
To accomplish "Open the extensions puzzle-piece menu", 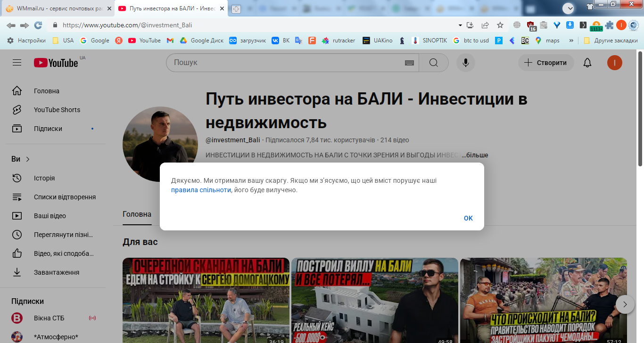I will click(x=610, y=25).
